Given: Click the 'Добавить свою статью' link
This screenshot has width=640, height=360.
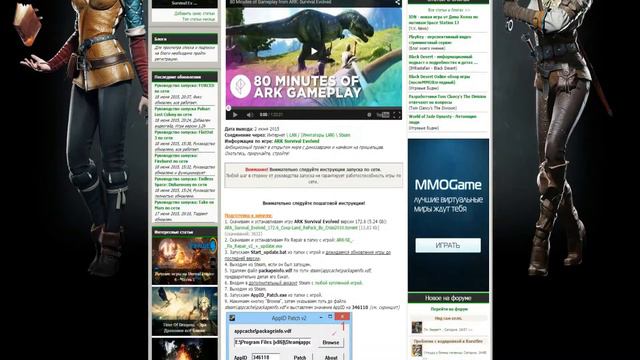Looking at the screenshot, I should 195,13.
